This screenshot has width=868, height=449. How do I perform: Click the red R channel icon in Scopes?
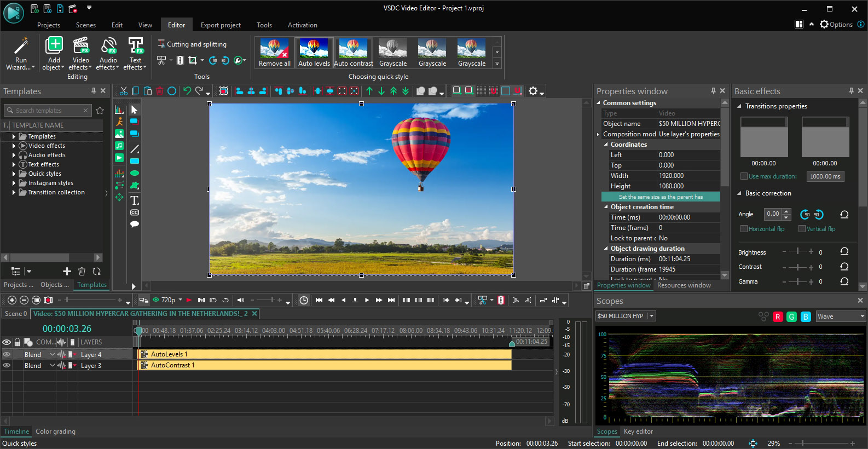coord(777,316)
